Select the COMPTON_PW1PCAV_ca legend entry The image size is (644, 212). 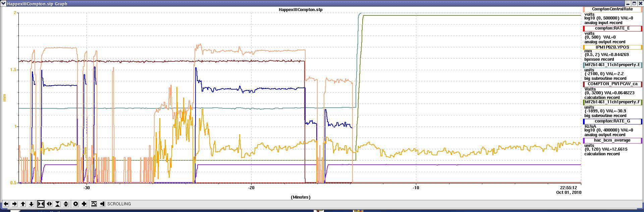click(x=613, y=84)
